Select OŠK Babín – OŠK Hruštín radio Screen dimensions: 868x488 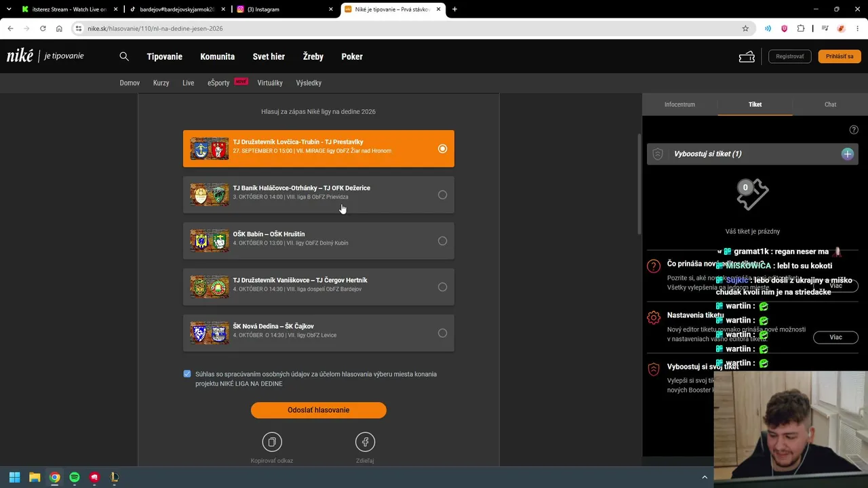pyautogui.click(x=442, y=241)
